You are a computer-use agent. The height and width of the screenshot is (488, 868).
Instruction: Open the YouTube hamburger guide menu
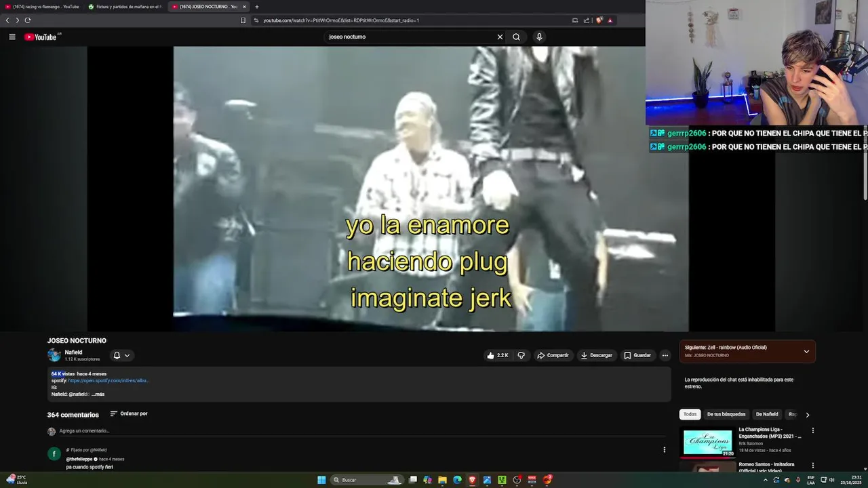(x=12, y=37)
